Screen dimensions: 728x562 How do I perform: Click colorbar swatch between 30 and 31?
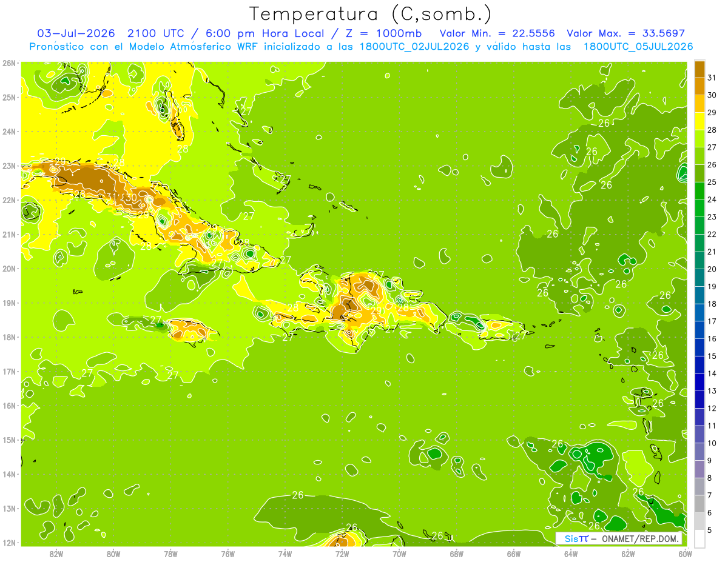coord(699,86)
